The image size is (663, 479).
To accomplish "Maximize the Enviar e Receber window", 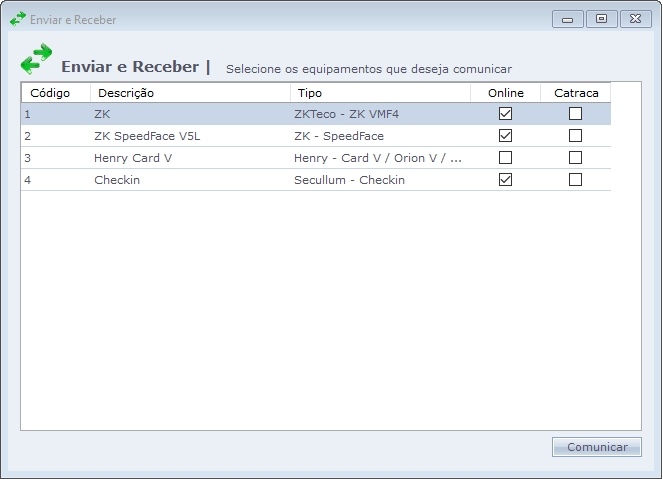I will point(601,18).
